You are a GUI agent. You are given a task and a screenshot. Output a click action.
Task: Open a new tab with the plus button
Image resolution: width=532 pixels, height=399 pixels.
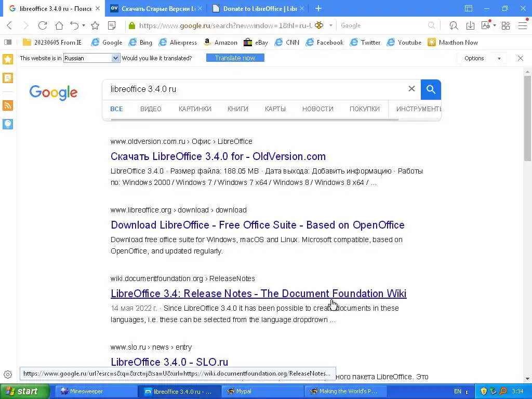click(318, 8)
